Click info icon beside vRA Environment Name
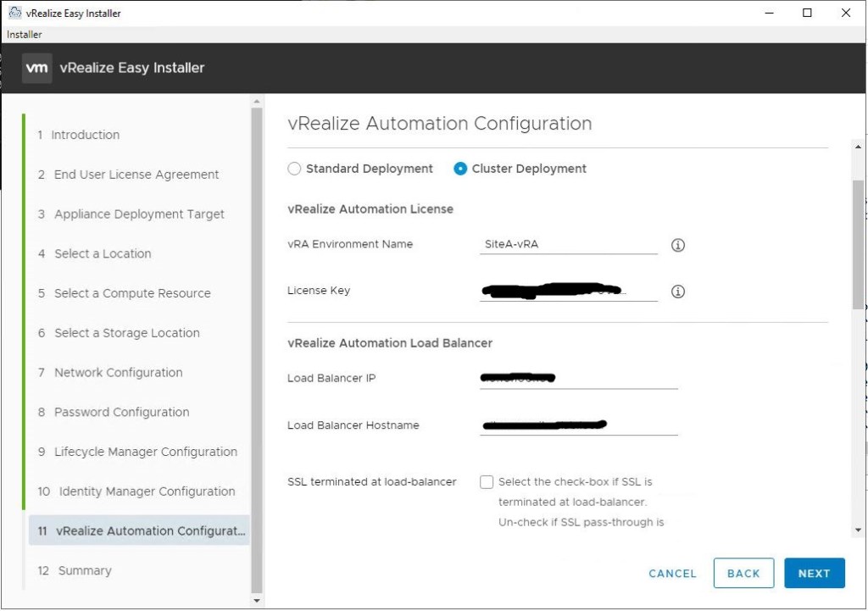Image resolution: width=868 pixels, height=611 pixels. point(677,245)
